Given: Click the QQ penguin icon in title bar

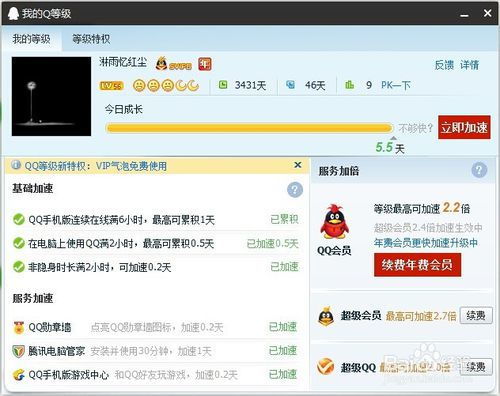Looking at the screenshot, I should point(13,14).
